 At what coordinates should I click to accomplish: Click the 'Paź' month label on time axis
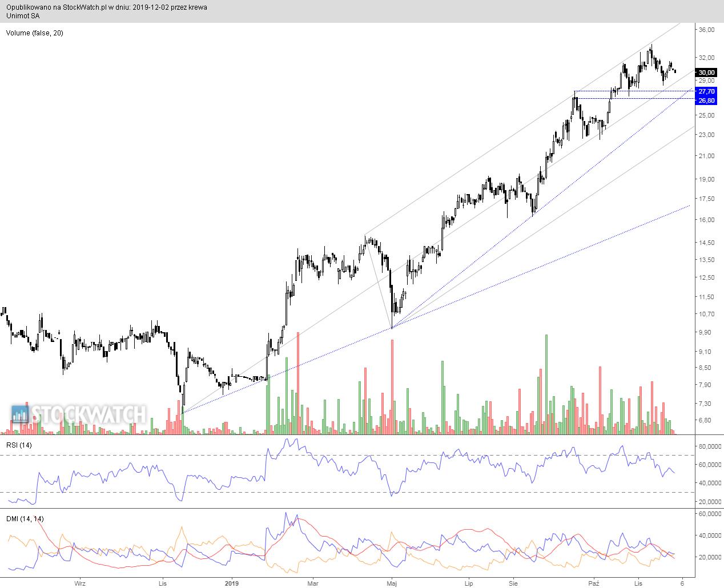pos(594,583)
